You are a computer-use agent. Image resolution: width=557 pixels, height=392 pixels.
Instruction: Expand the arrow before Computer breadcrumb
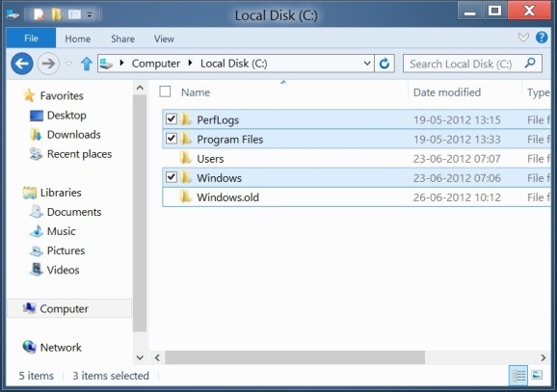click(x=121, y=64)
